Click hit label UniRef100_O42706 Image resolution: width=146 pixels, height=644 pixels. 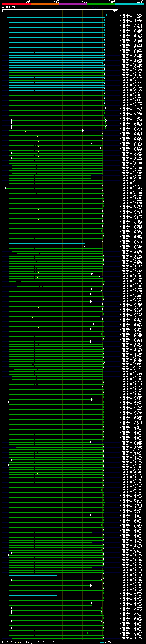click(x=131, y=175)
